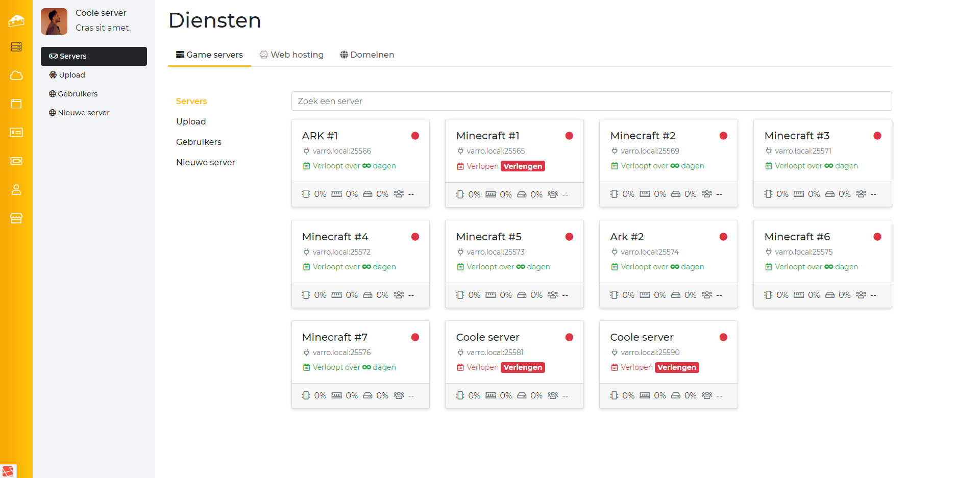Open the store shop icon in sidebar
This screenshot has height=478, width=980.
pos(16,218)
